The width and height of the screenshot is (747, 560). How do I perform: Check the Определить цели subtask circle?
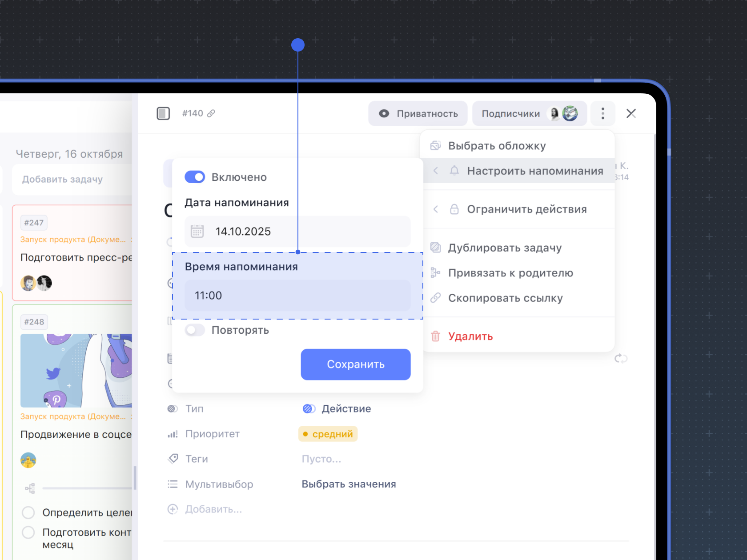(x=28, y=513)
